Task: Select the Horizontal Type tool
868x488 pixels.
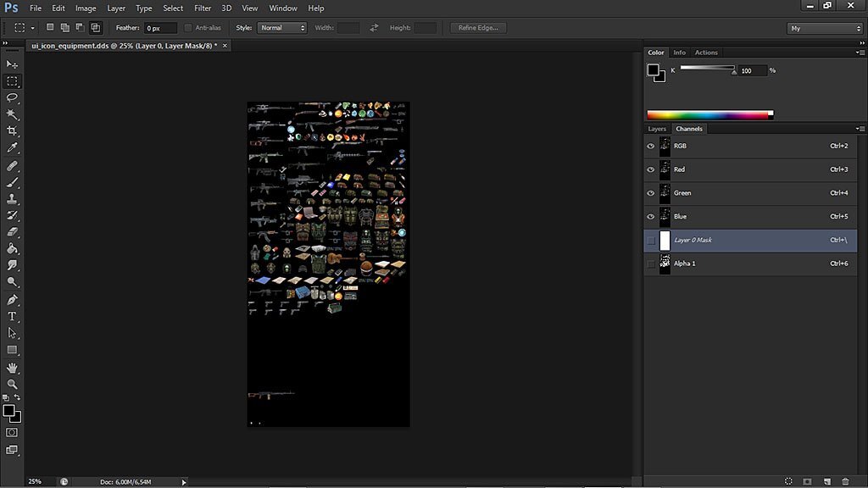Action: tap(12, 316)
